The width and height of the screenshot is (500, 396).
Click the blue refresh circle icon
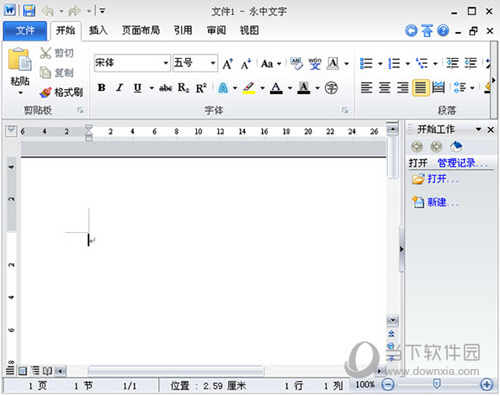coord(411,31)
